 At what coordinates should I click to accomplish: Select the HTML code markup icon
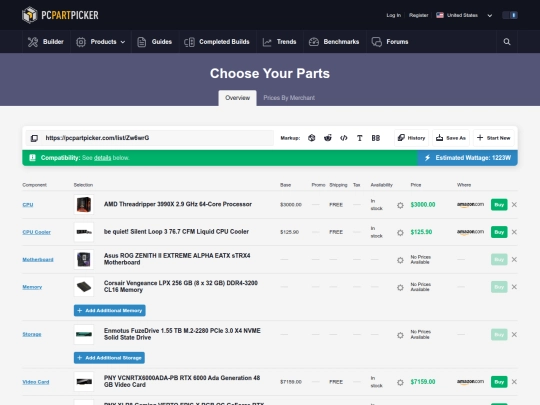[344, 138]
